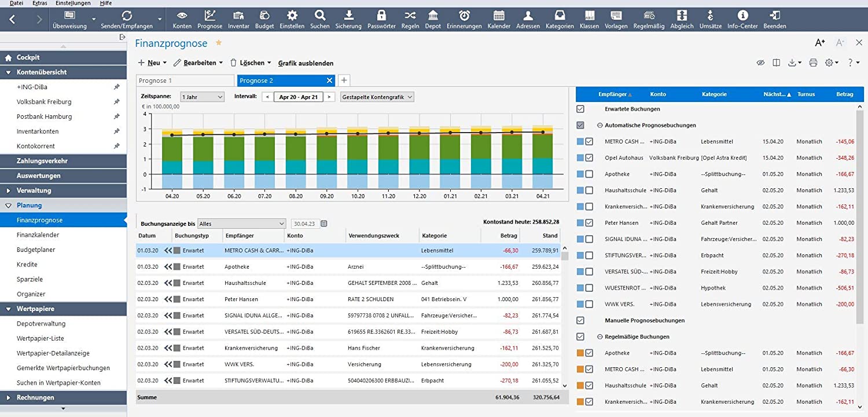The width and height of the screenshot is (868, 417).
Task: Open the Passwörter lock icon
Action: (x=381, y=16)
